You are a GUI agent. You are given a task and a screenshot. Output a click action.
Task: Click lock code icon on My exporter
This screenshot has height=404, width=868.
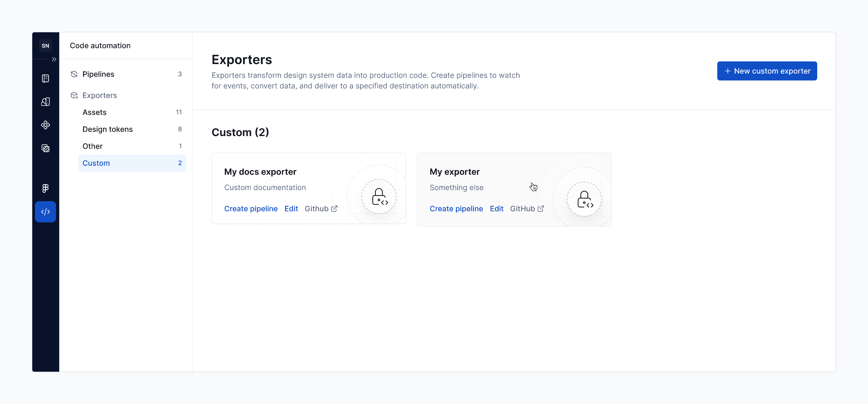(x=584, y=199)
